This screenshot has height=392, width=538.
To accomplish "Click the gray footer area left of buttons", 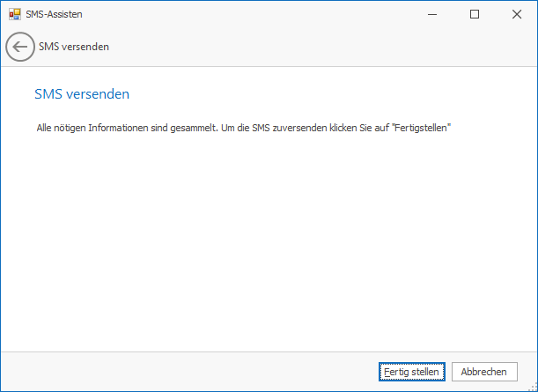I will (x=176, y=372).
